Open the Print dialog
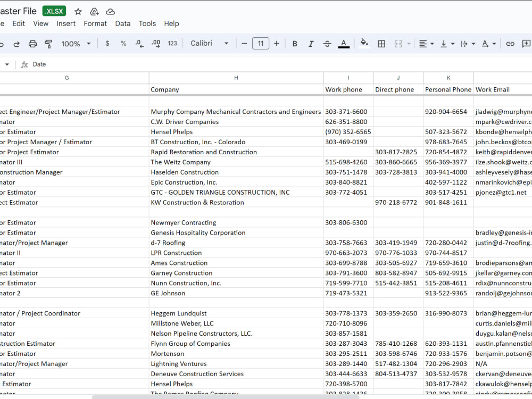 [32, 44]
